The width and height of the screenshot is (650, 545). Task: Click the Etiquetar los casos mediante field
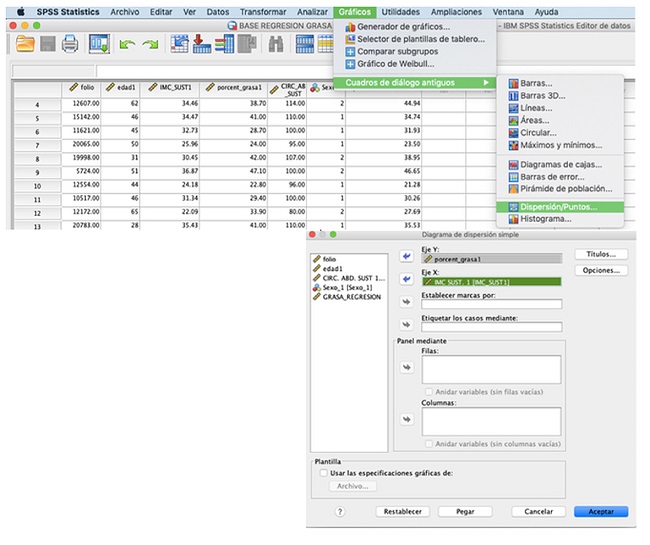click(491, 326)
